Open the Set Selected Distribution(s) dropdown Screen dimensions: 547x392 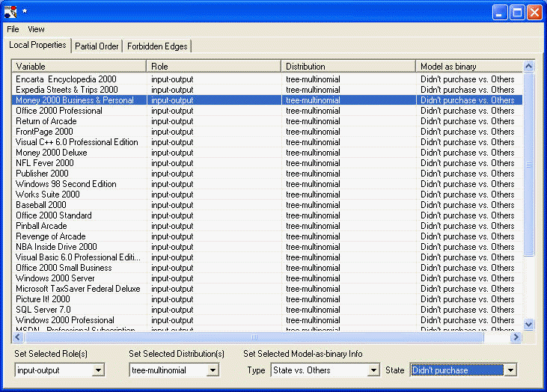click(x=212, y=370)
